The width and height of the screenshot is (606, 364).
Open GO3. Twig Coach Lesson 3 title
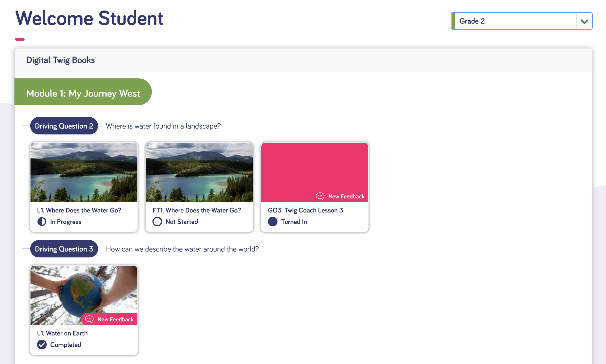click(x=305, y=210)
